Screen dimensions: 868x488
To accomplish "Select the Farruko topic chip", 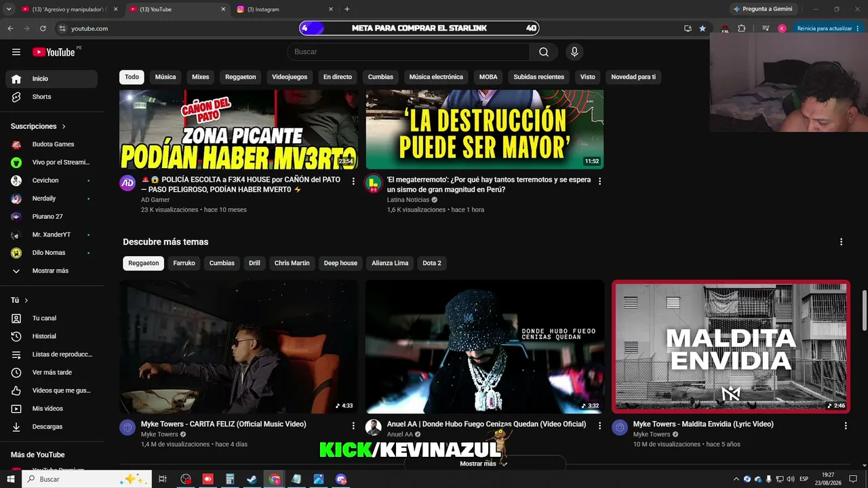I will coord(184,263).
